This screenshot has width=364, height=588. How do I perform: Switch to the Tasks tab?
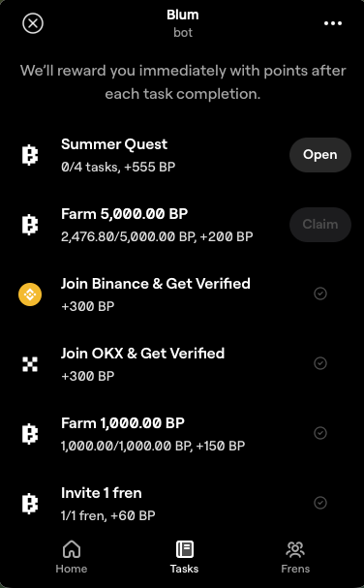click(x=185, y=557)
